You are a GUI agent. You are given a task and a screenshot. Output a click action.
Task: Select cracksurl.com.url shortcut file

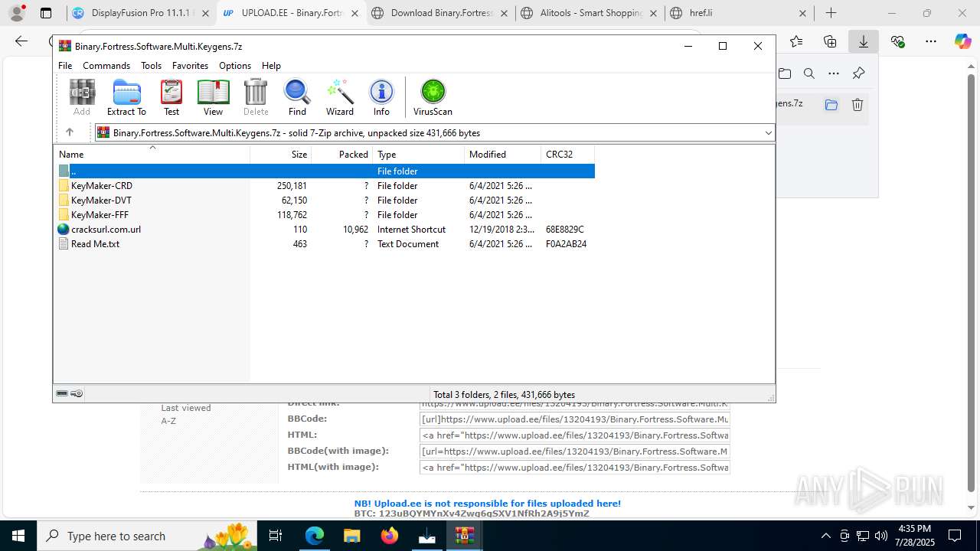pyautogui.click(x=100, y=230)
